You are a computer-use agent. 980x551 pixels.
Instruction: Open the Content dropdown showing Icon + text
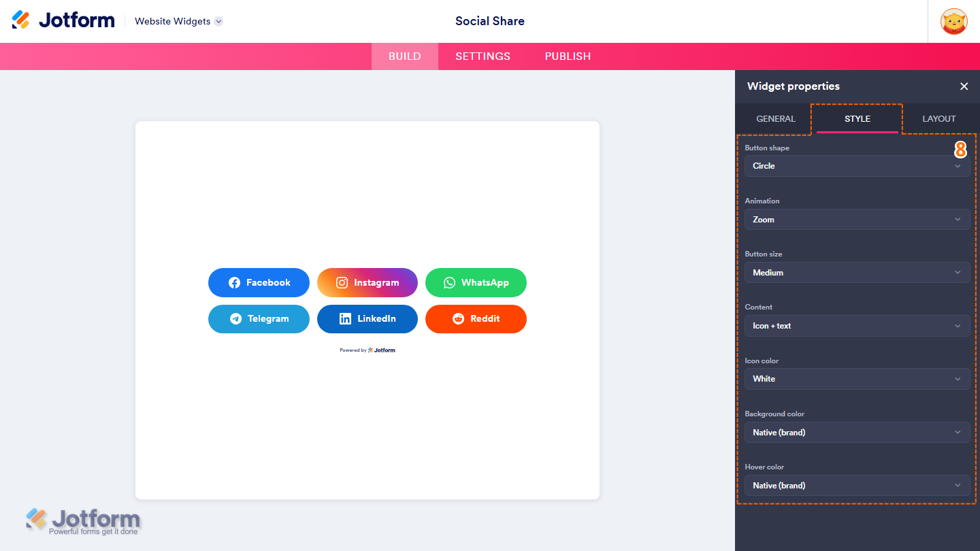(857, 326)
